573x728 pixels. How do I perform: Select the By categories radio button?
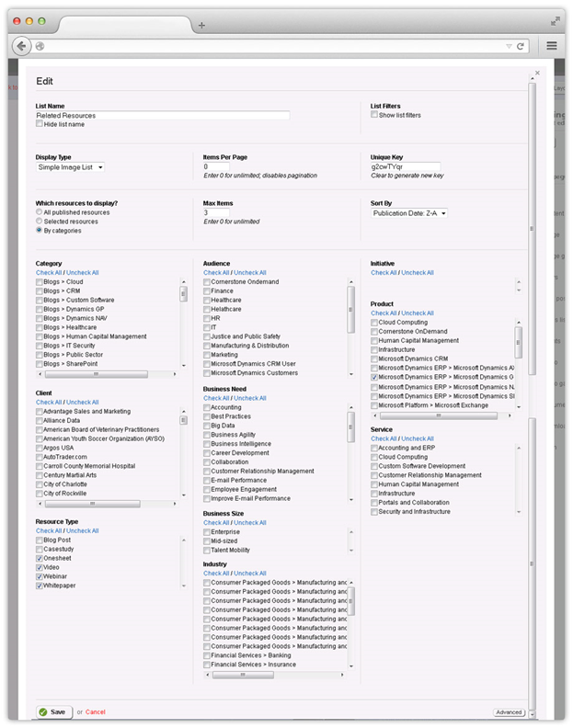tap(39, 230)
